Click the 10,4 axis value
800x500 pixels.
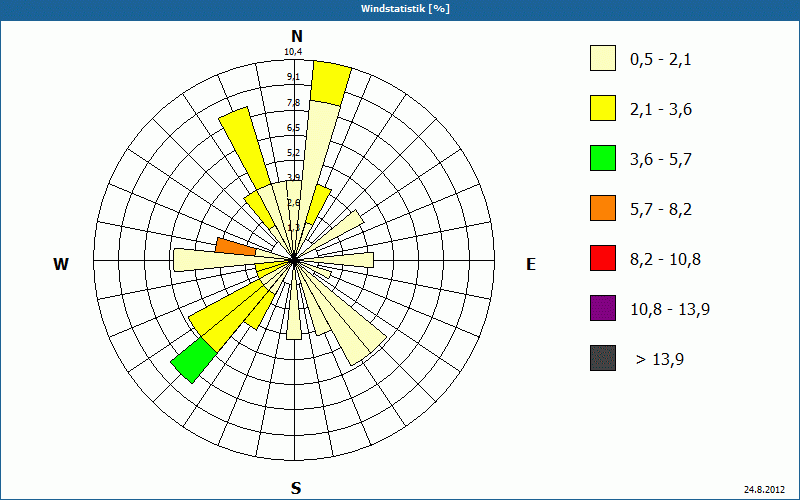(x=293, y=52)
